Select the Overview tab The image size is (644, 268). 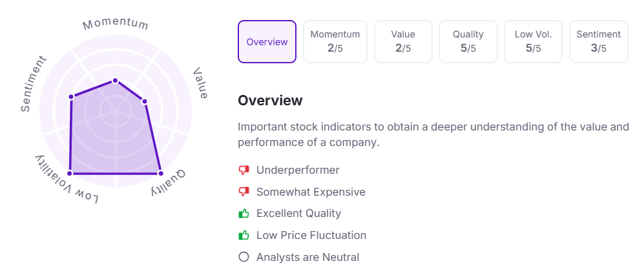(x=267, y=42)
